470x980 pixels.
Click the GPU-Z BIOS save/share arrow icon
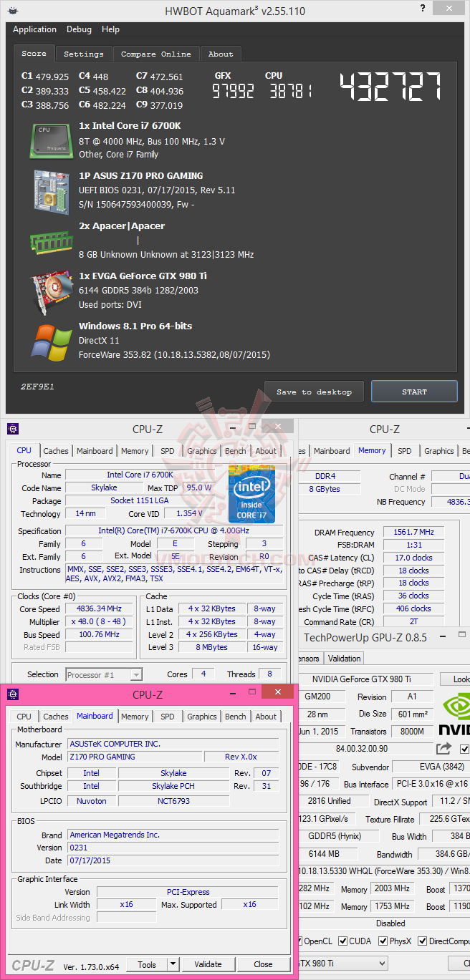[x=444, y=748]
